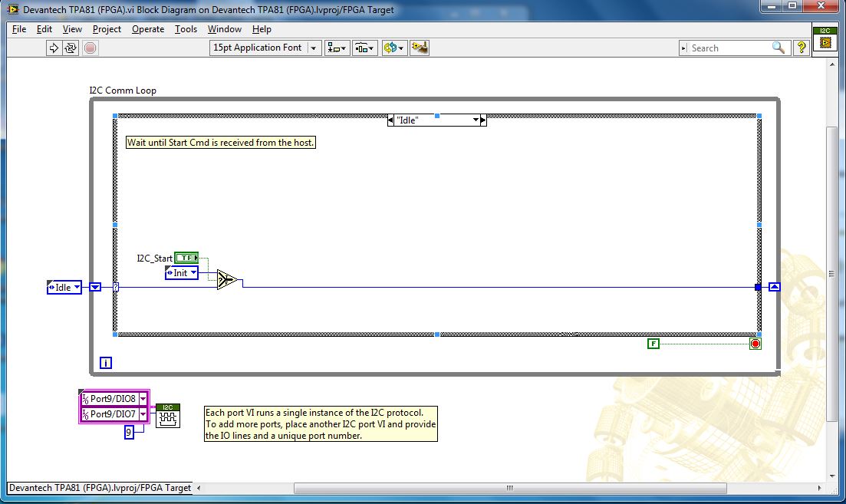
Task: Open Context Help question mark
Action: tap(802, 48)
